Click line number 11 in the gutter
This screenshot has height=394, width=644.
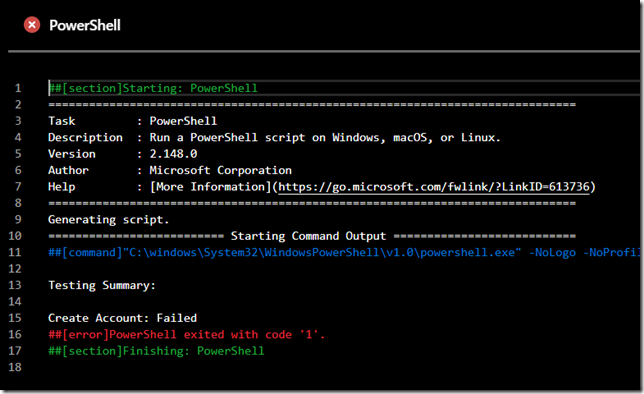[x=15, y=252]
